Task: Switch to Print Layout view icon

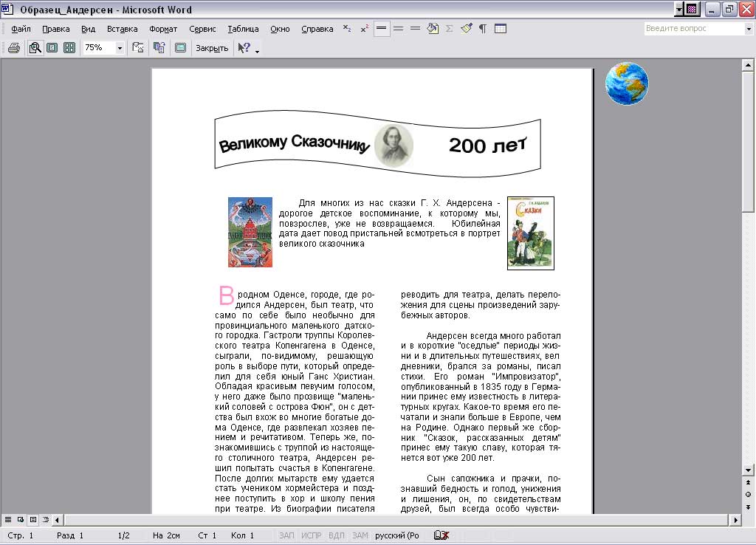Action: coord(33,520)
